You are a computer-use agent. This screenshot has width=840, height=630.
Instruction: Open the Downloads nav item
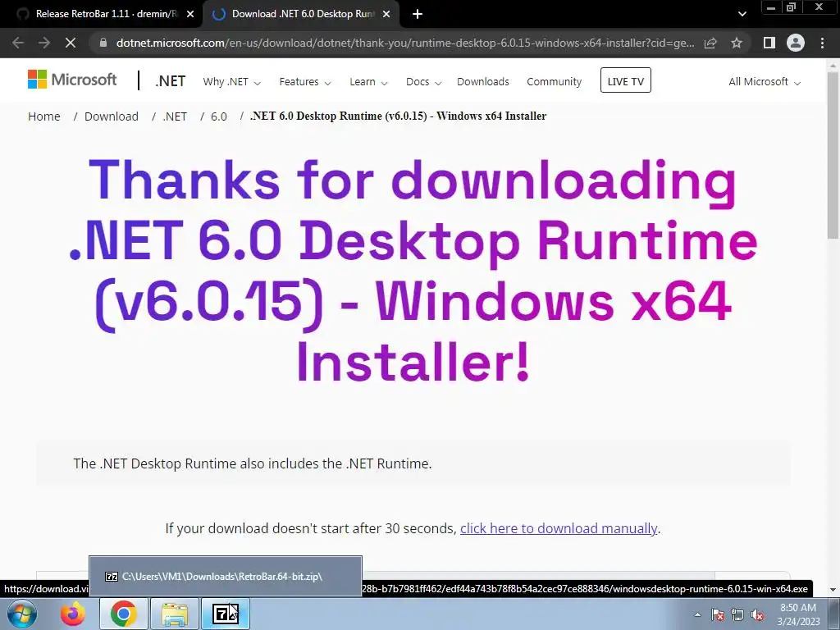483,82
